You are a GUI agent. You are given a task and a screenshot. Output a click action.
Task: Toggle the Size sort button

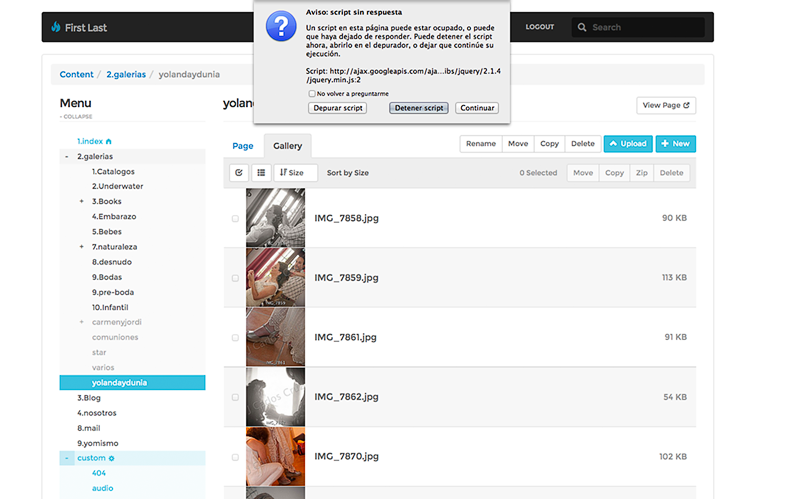tap(295, 172)
